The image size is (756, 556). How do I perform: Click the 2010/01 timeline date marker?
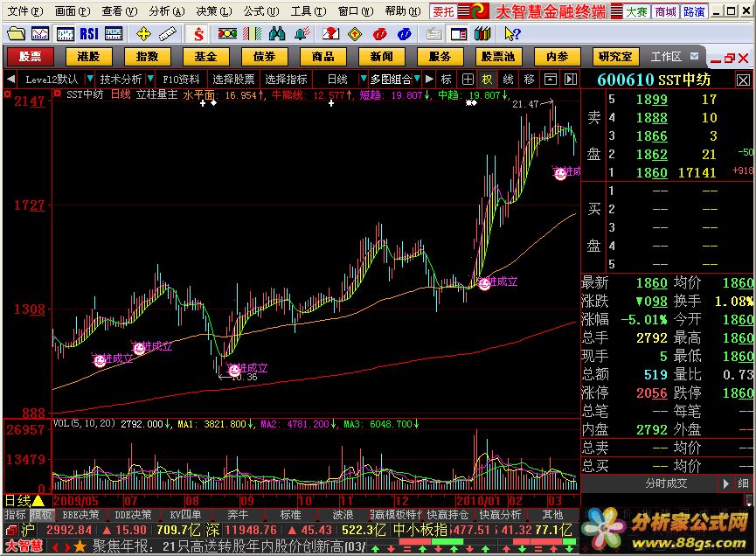[480, 501]
